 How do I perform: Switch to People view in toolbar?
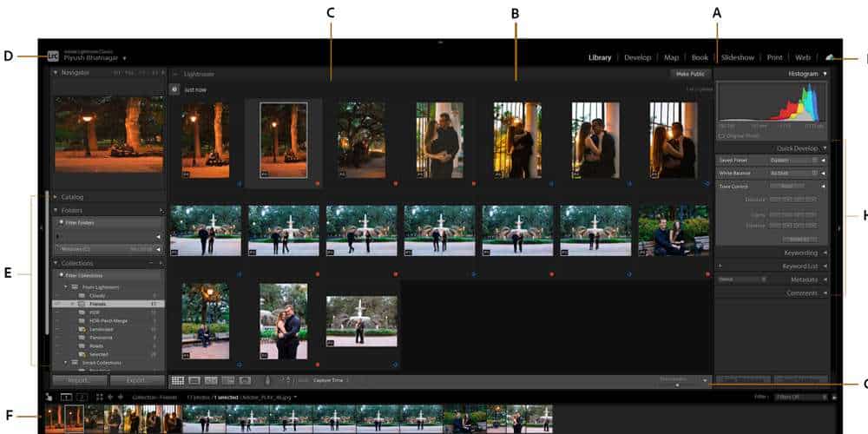point(245,380)
